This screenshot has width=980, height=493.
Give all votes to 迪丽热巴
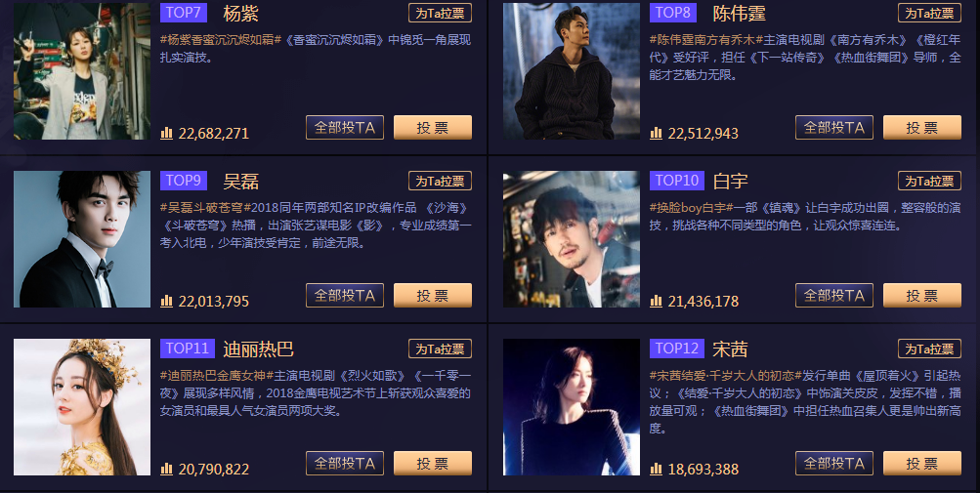[x=344, y=463]
